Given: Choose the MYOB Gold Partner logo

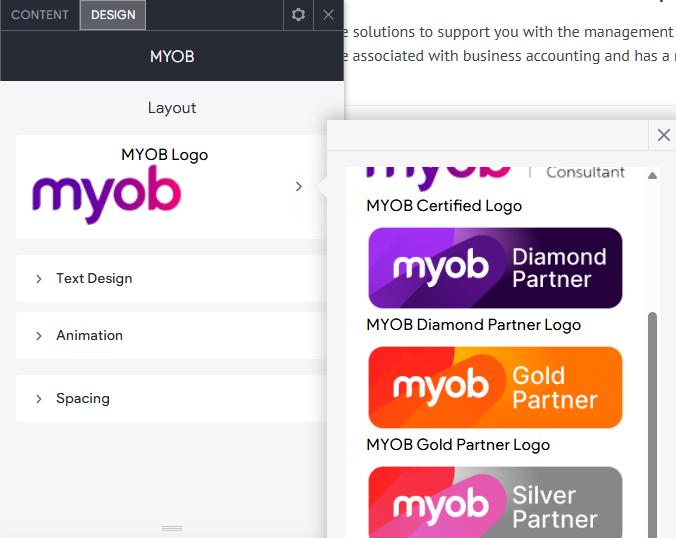Looking at the screenshot, I should click(x=495, y=387).
